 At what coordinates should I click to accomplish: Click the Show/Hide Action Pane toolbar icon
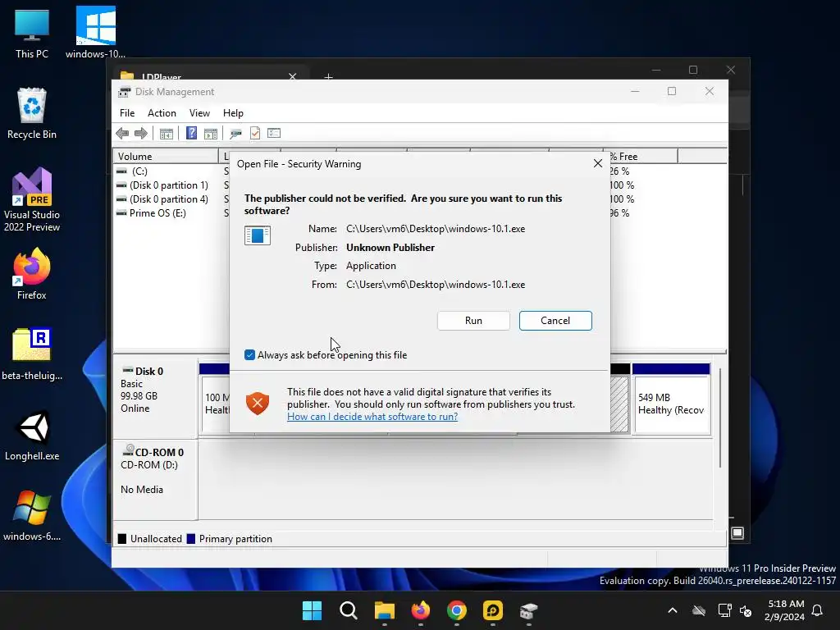tap(211, 134)
